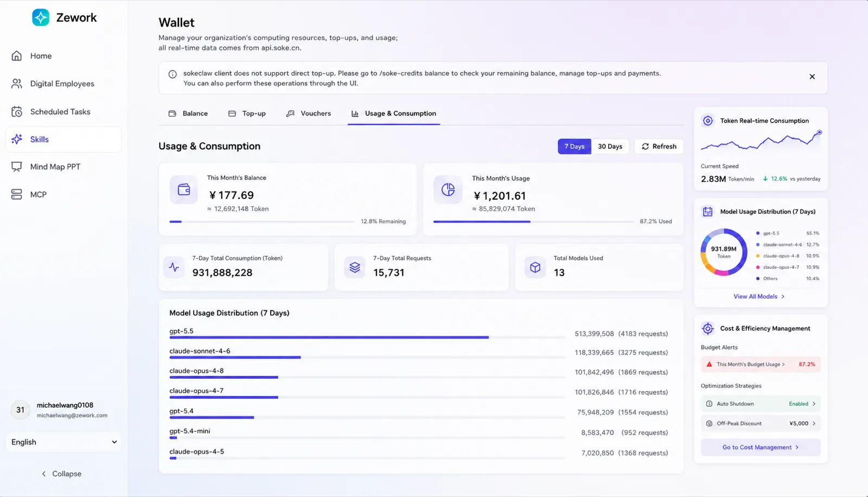
Task: Select the 7 Days range toggle
Action: [x=575, y=146]
